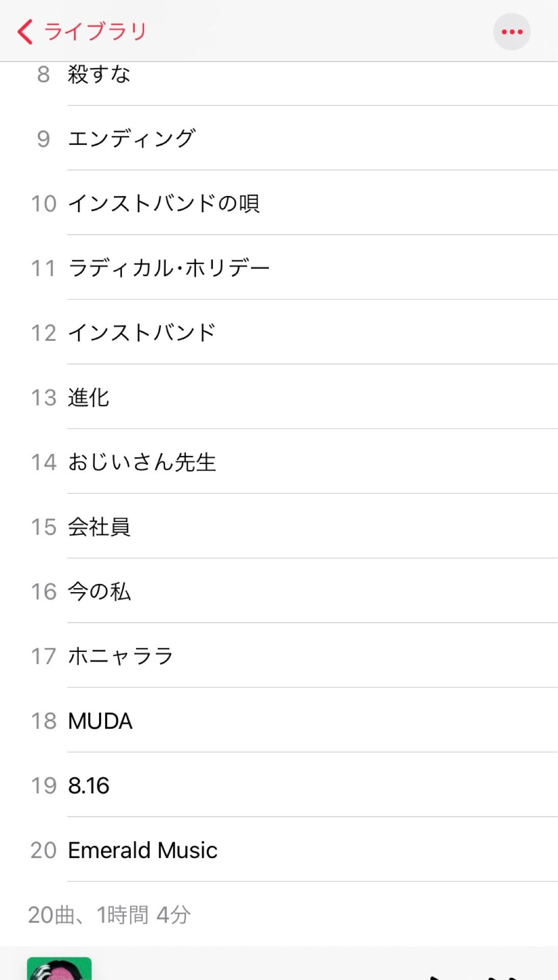
Task: Play track 9 エンディング
Action: pos(132,139)
